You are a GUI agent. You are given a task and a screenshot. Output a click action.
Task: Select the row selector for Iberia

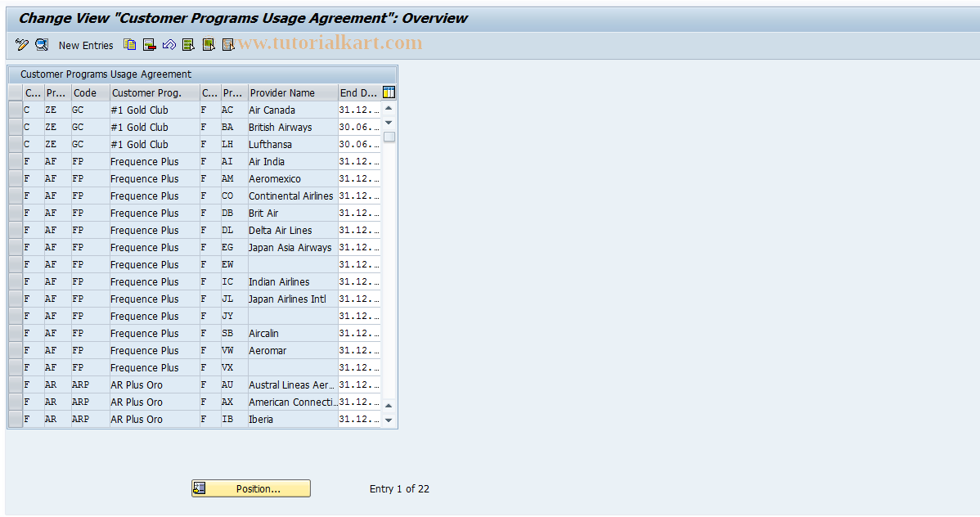[16, 419]
